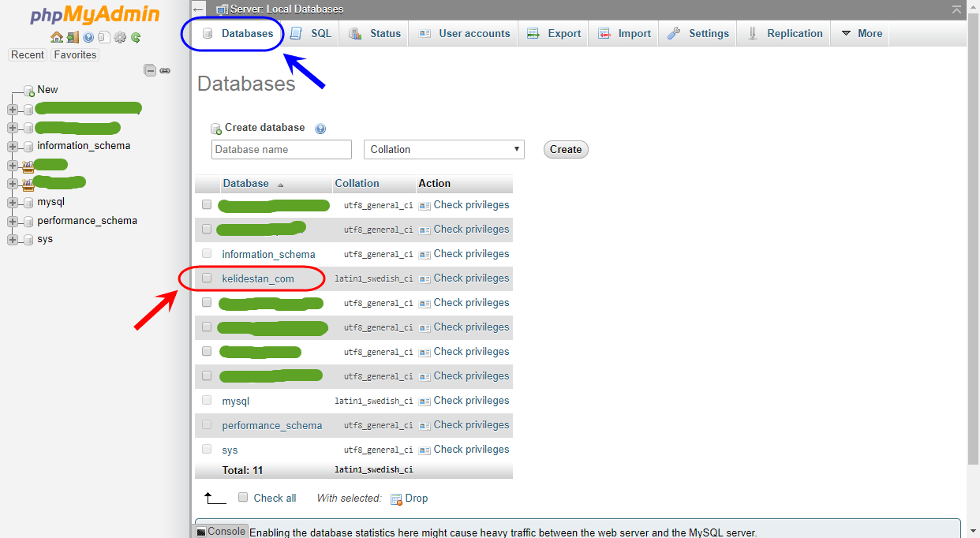Open navigation panel settings gear icon
Image resolution: width=980 pixels, height=538 pixels.
point(120,37)
